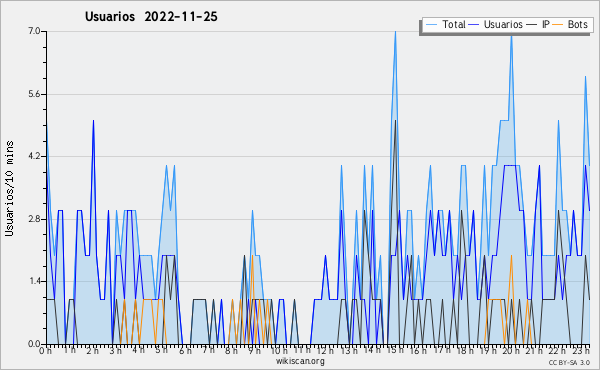This screenshot has height=370, width=600.
Task: Click the x-axis label '7 h'
Action: point(209,350)
